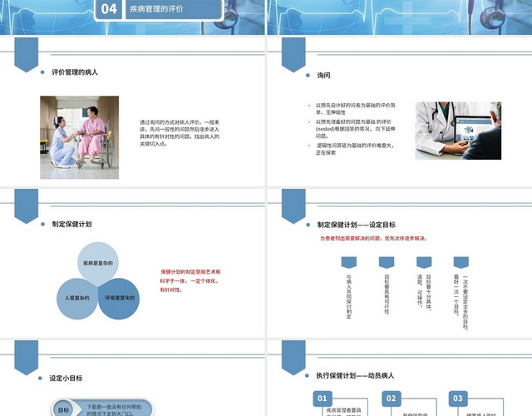Click the dark circle labeled "环境是变化的"
The width and height of the screenshot is (532, 416).
coord(119,298)
